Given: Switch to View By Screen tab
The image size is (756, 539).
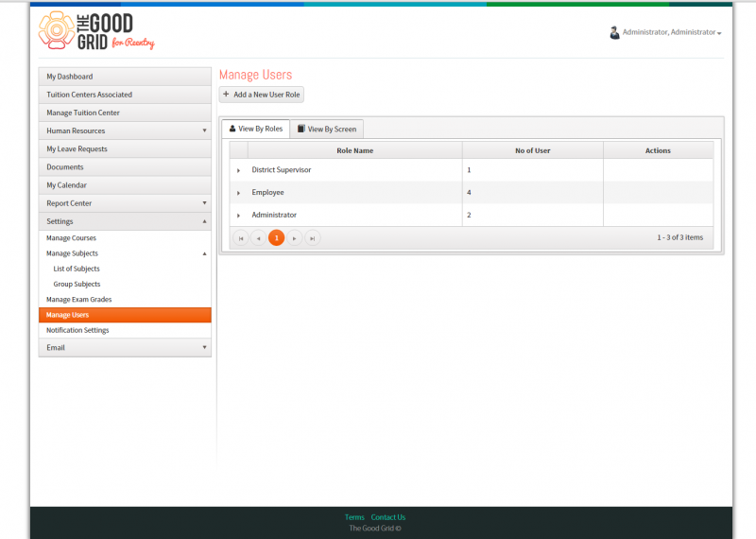Looking at the screenshot, I should [x=327, y=130].
